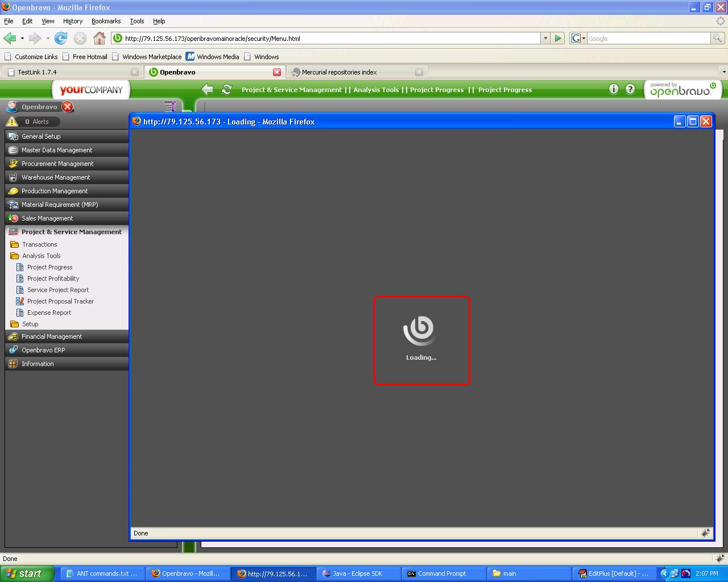Open the Expense Report item
Viewport: 728px width, 582px height.
[x=49, y=313]
